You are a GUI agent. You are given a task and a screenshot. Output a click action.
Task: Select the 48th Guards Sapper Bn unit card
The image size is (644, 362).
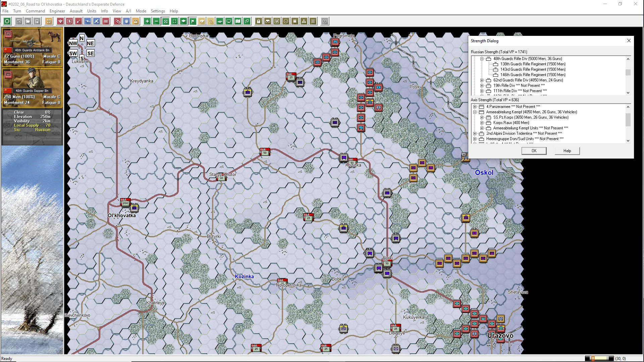tap(32, 88)
